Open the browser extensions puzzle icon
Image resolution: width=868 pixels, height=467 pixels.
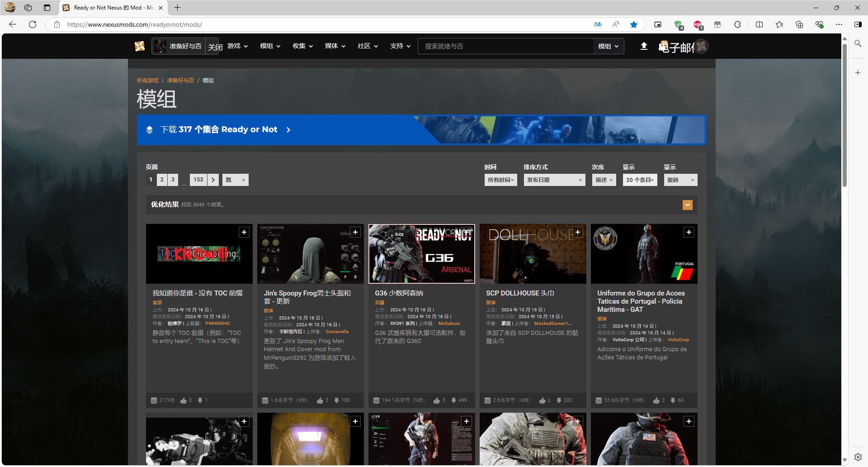(737, 24)
